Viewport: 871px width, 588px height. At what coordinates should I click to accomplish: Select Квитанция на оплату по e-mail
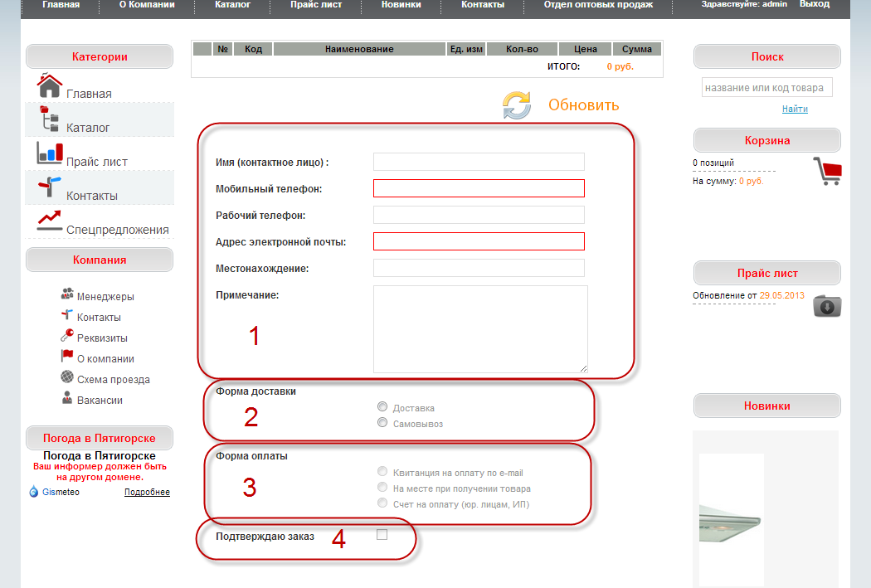click(382, 471)
